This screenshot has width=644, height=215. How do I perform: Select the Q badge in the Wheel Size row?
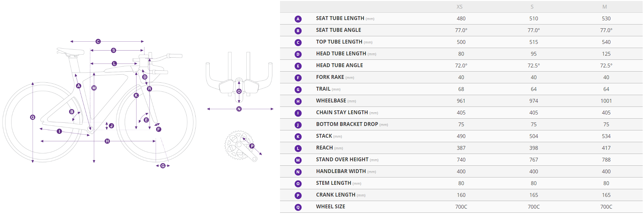[298, 207]
